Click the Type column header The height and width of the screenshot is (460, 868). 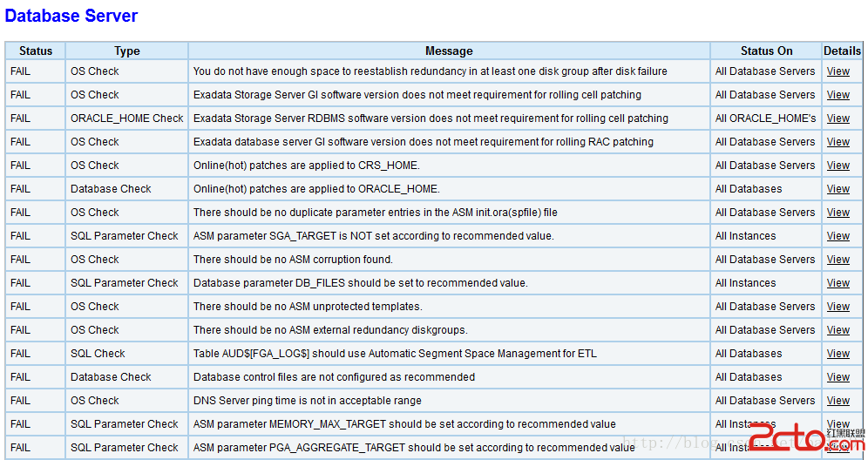coord(126,51)
